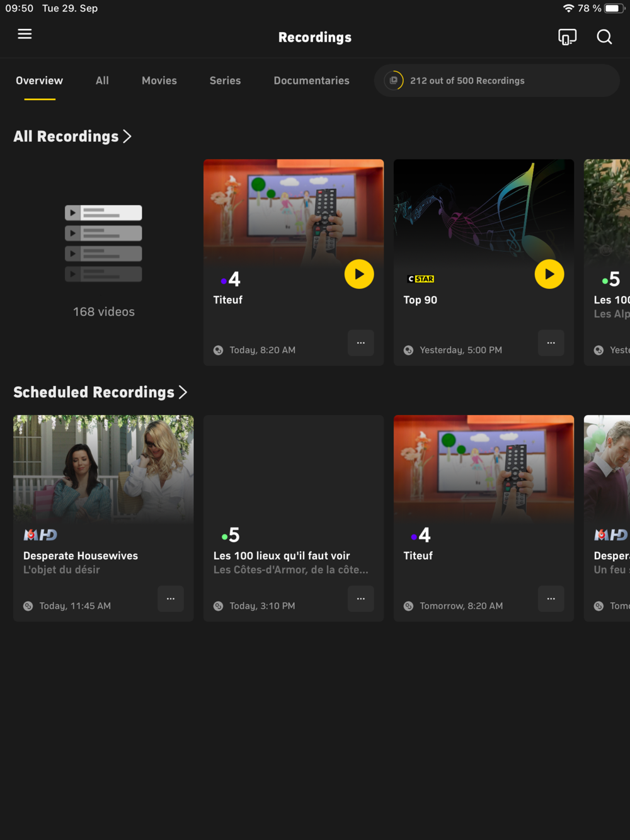The width and height of the screenshot is (630, 840).
Task: Expand All Recordings section
Action: (72, 137)
